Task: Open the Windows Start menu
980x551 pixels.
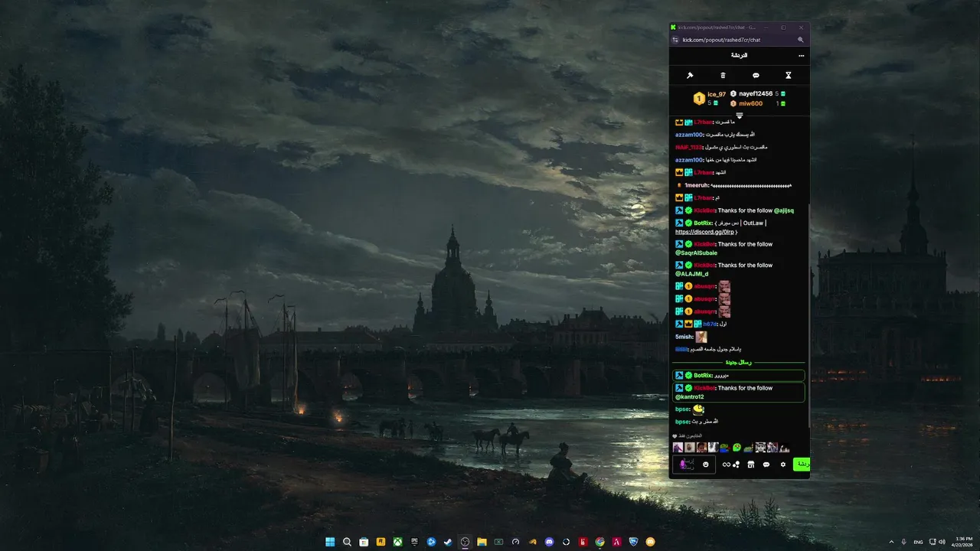Action: [330, 542]
